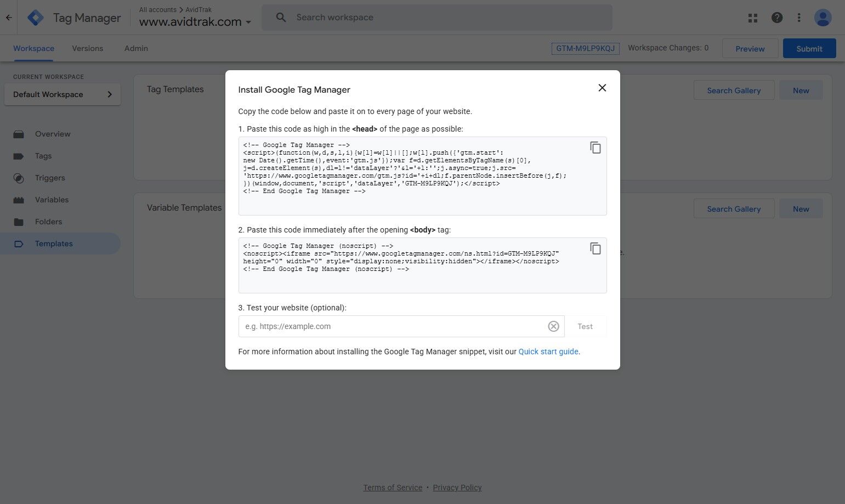Click the GTM-M9LP9KQJ container ID

click(x=585, y=48)
